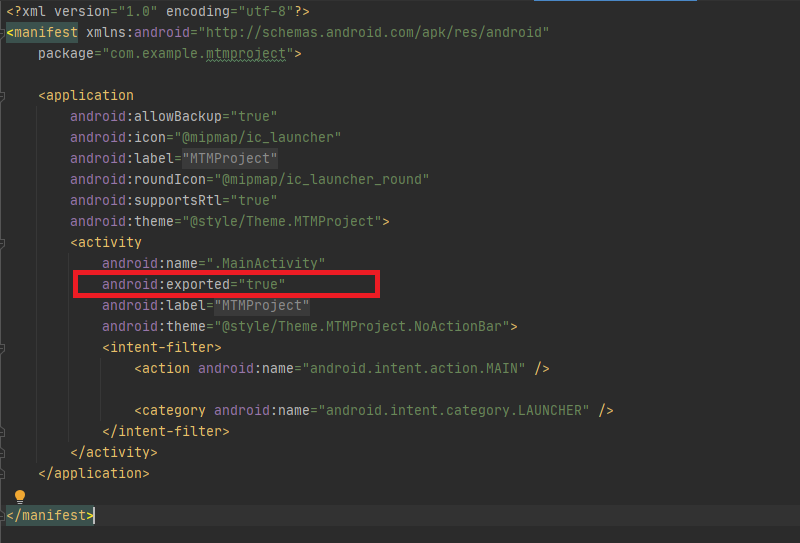This screenshot has width=800, height=543.
Task: Click the Theme.MTMProject.NoActionBar theme value
Action: [362, 327]
